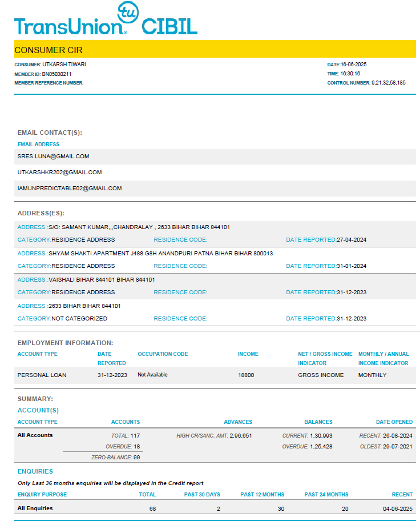Screen dimensions: 420x521
Task: Click total accounts value 117
Action: click(135, 436)
